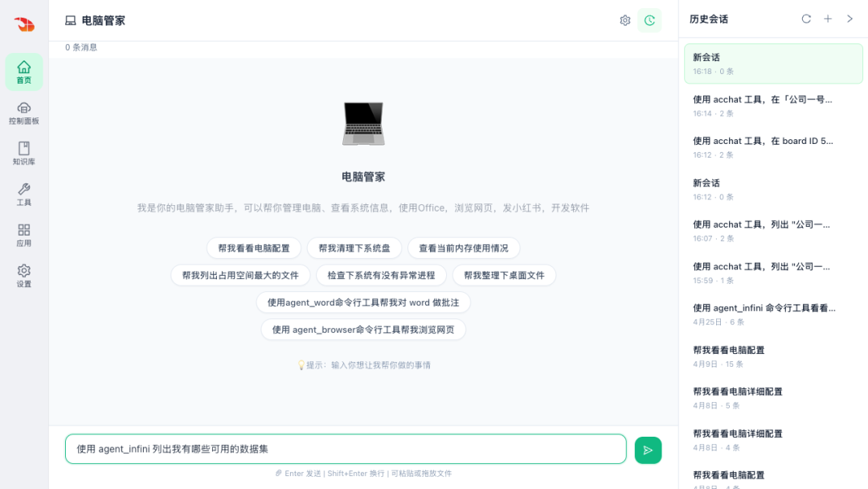This screenshot has height=489, width=868.
Task: Open the 工具 tools wrench icon
Action: [24, 195]
